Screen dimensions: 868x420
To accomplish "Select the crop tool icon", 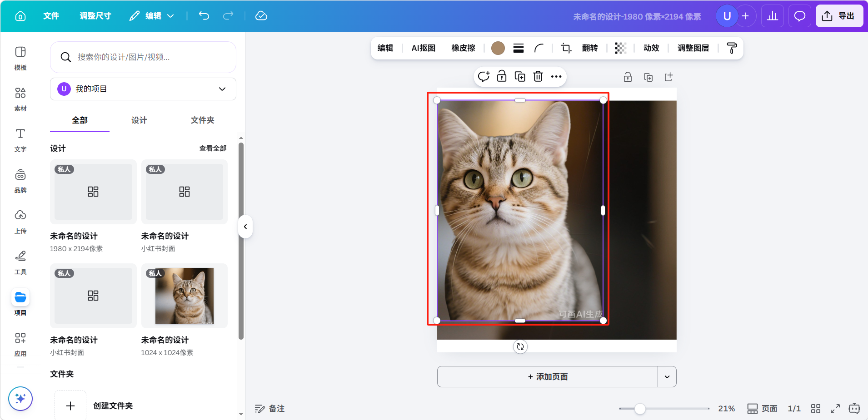I will 566,48.
